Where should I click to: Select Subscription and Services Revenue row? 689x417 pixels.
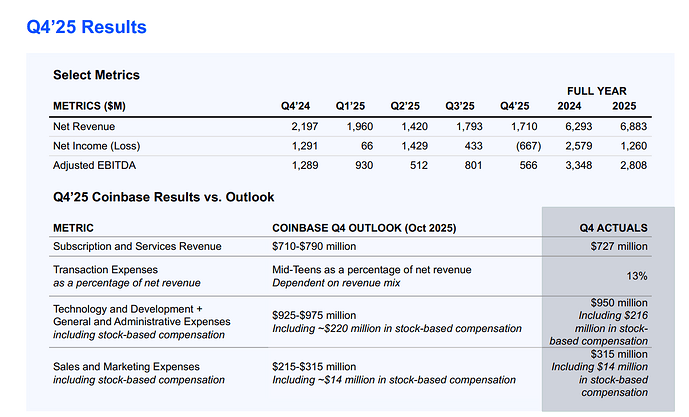coord(350,247)
